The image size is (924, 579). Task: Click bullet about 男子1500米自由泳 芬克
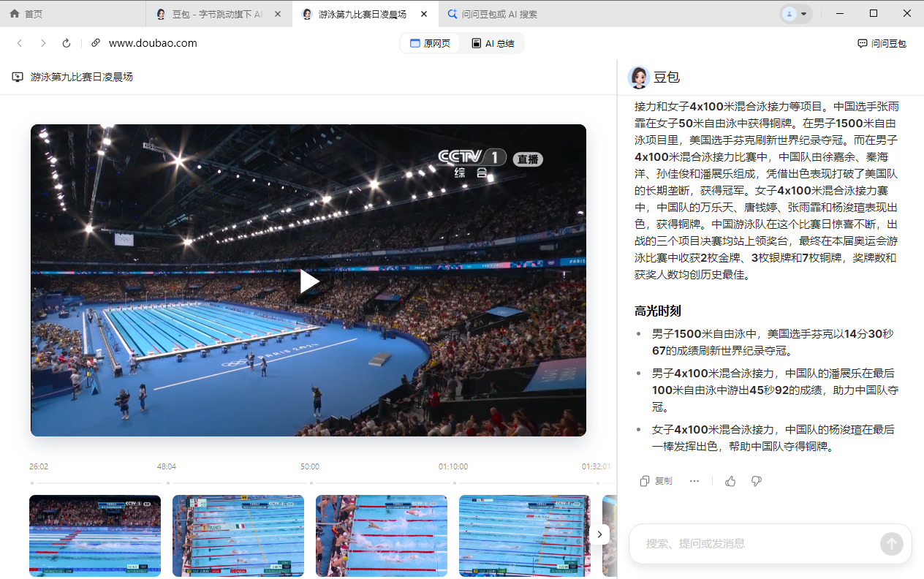(x=773, y=342)
